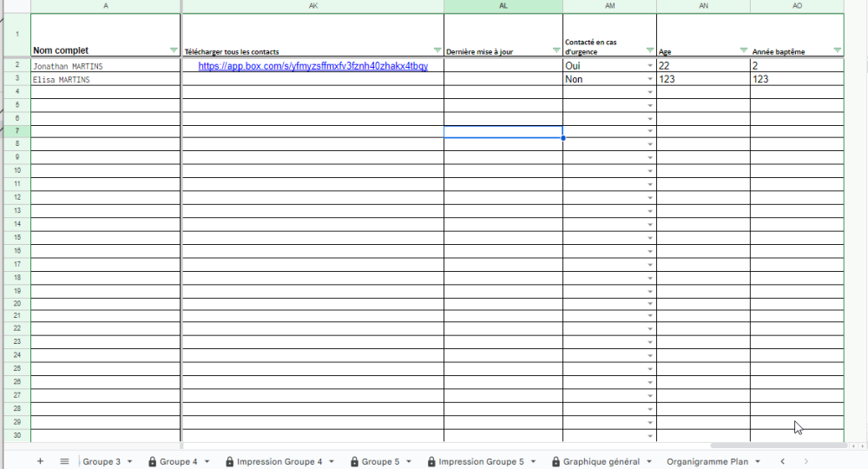
Task: Open Organigramme Plan tab options arrow
Action: [757, 461]
